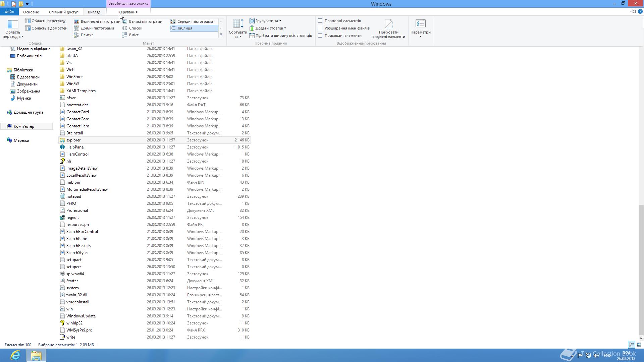
Task: Click the Help question mark icon
Action: (x=640, y=11)
